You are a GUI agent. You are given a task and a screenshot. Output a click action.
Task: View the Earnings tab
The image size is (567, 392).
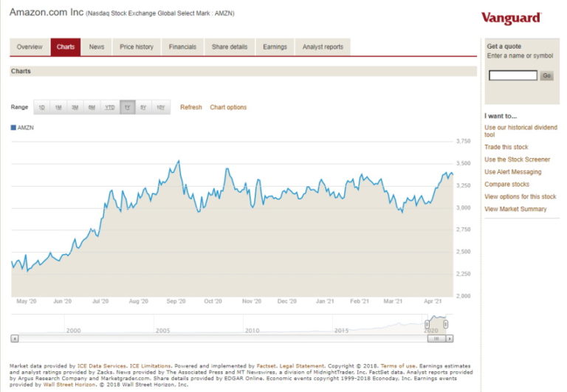(275, 47)
